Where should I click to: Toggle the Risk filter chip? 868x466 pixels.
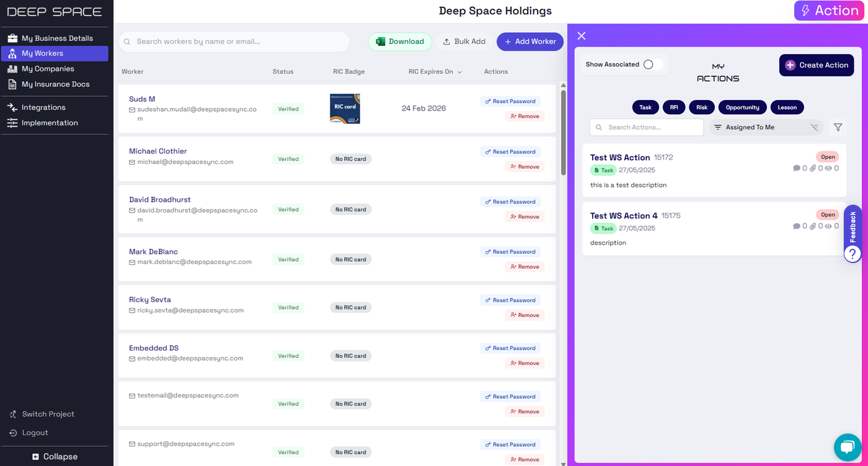tap(702, 107)
